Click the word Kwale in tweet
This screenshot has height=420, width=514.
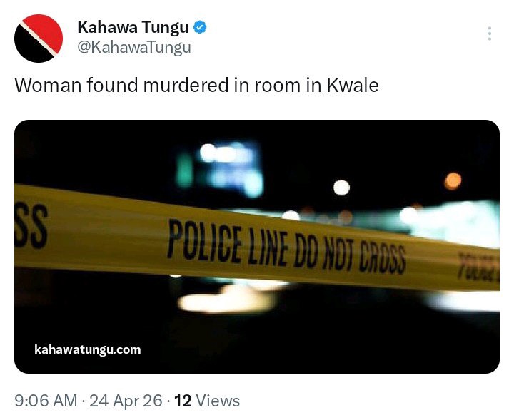[353, 86]
